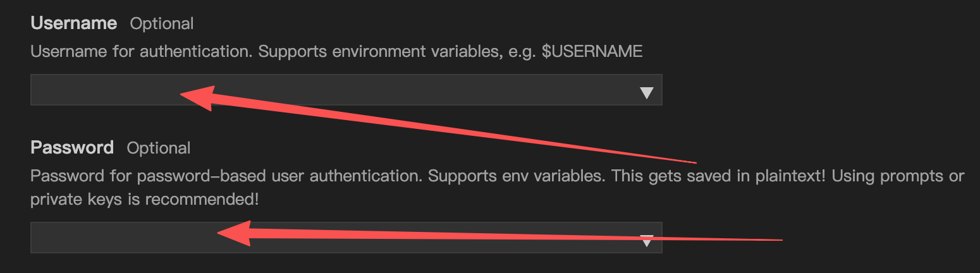Click 'Password for password-based user authentication' text
Screen dimensions: 980x273
225,176
